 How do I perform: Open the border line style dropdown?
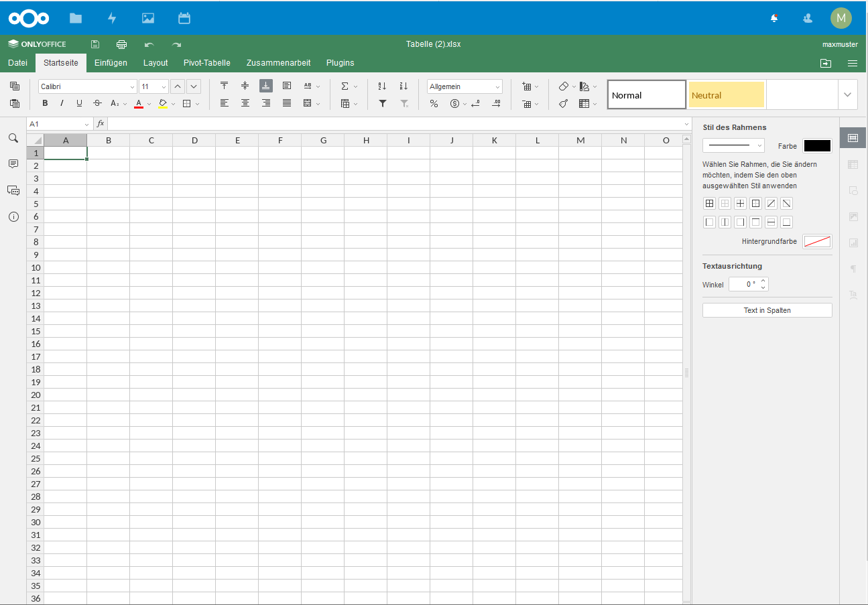tap(733, 145)
